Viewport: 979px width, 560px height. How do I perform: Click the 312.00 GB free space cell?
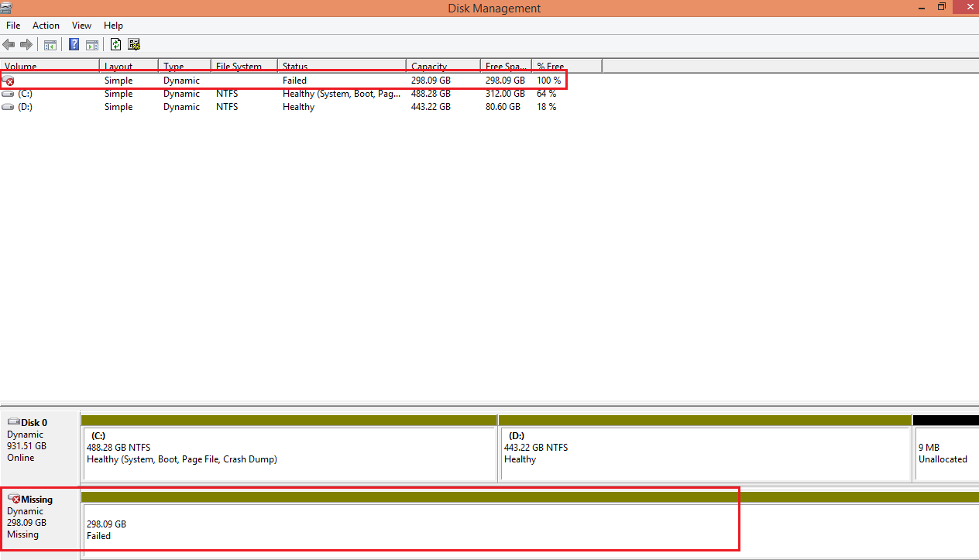pyautogui.click(x=505, y=94)
